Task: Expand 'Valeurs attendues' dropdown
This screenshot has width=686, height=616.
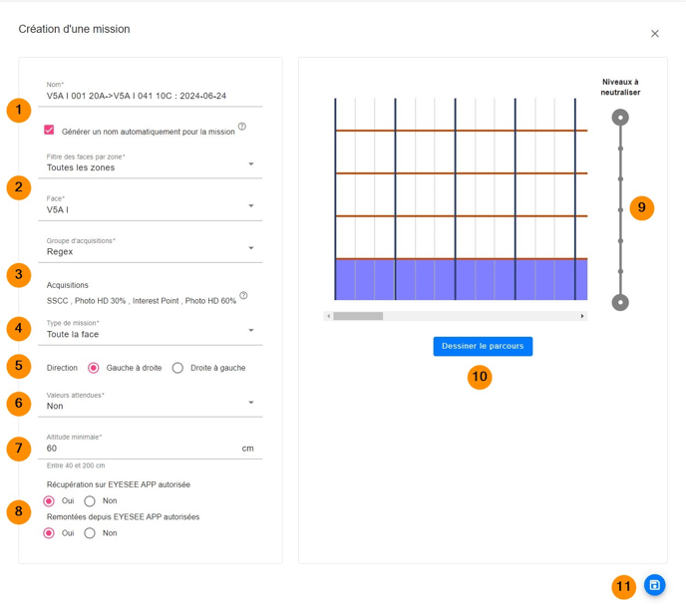Action: [x=150, y=406]
